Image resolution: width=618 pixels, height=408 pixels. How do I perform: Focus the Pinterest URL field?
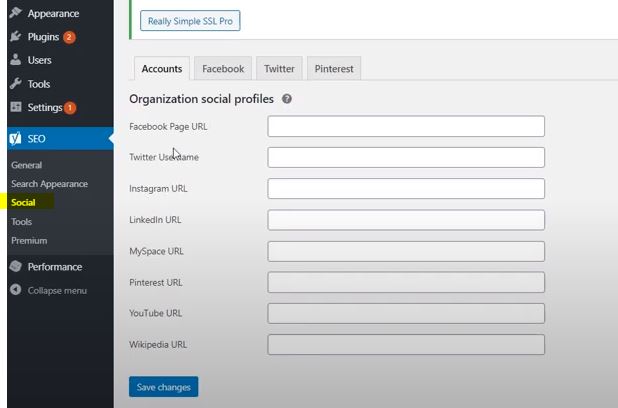click(406, 282)
